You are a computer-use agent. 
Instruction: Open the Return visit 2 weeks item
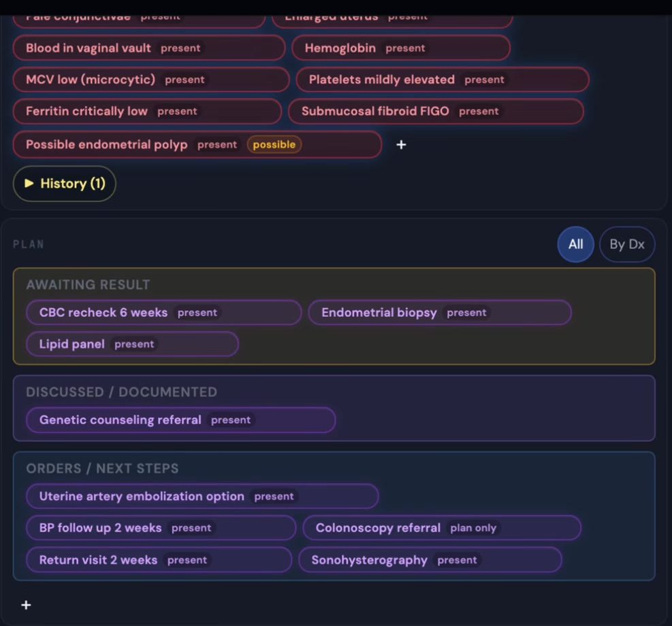[159, 560]
